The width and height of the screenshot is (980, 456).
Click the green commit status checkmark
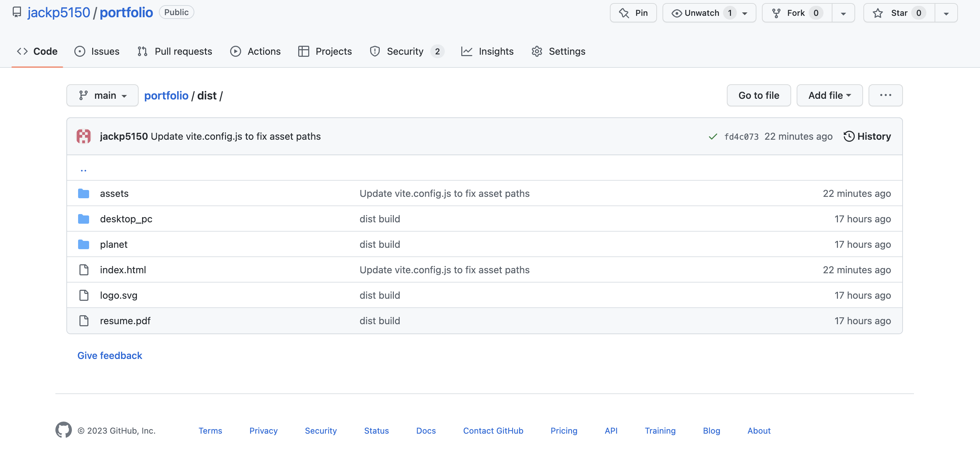[713, 136]
